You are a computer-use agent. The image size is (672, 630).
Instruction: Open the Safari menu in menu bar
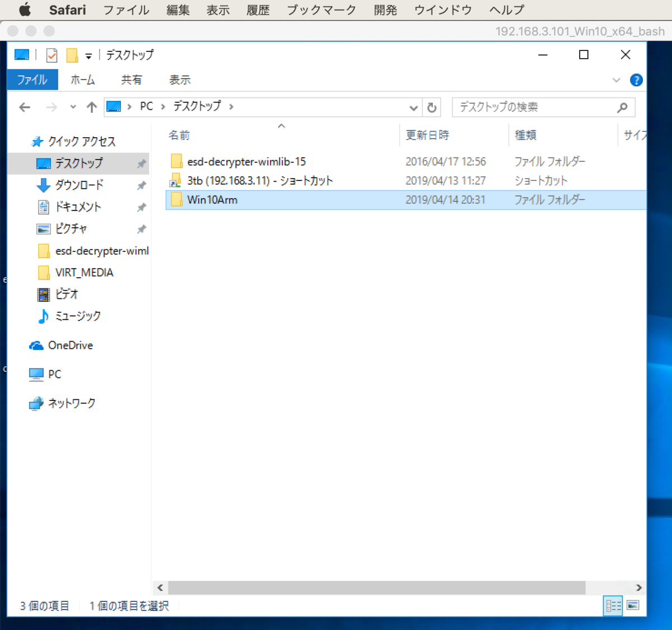tap(67, 10)
